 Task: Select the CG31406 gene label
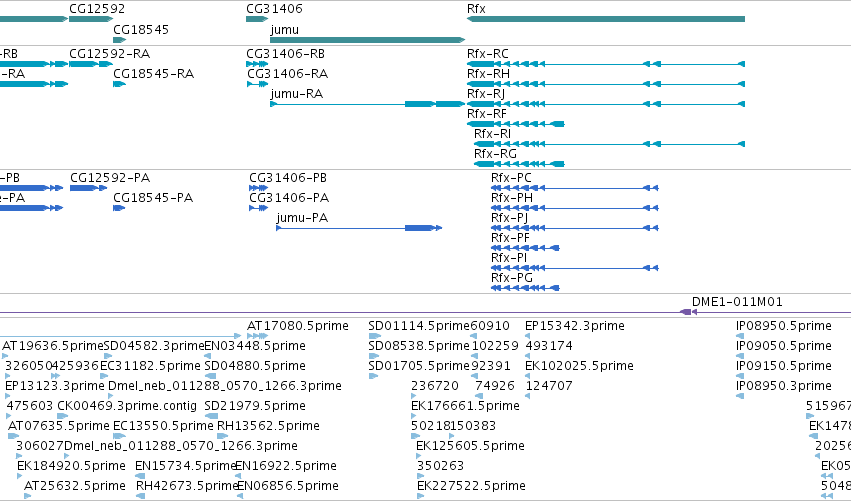274,9
